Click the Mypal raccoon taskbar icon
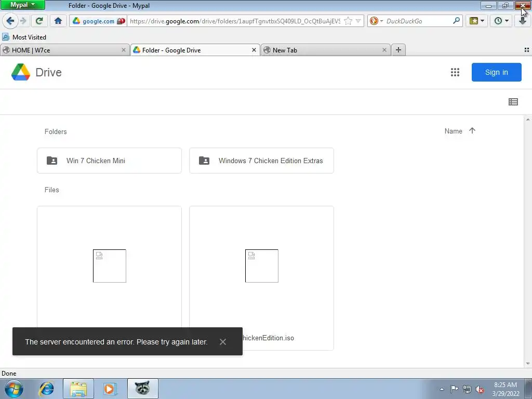The width and height of the screenshot is (532, 399). (x=142, y=389)
